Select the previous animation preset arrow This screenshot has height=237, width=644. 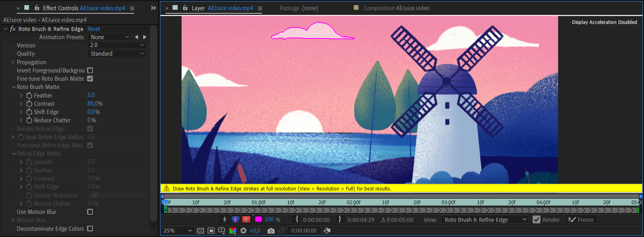point(136,37)
